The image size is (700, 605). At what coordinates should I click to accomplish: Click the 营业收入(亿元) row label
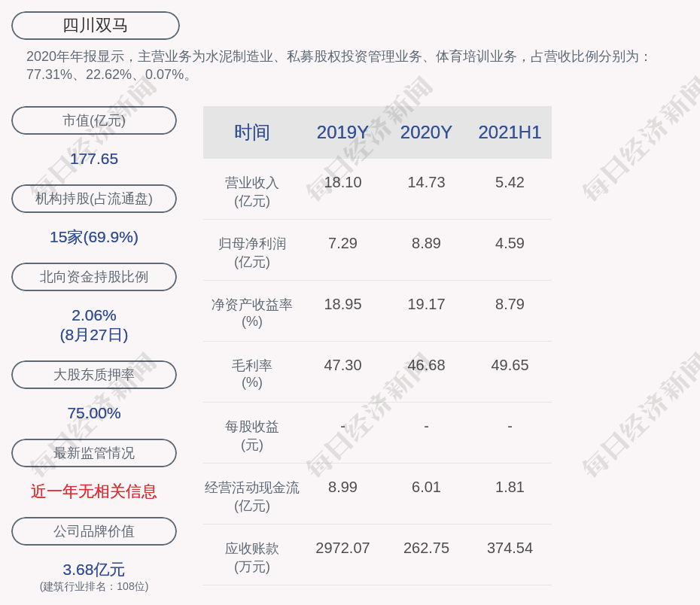(252, 192)
